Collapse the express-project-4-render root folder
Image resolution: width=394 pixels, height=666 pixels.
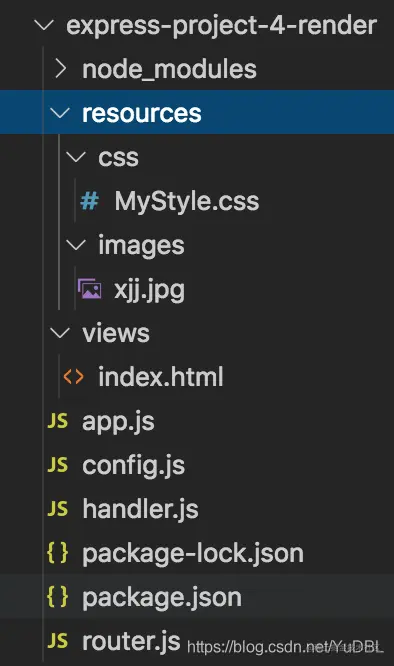coord(44,25)
